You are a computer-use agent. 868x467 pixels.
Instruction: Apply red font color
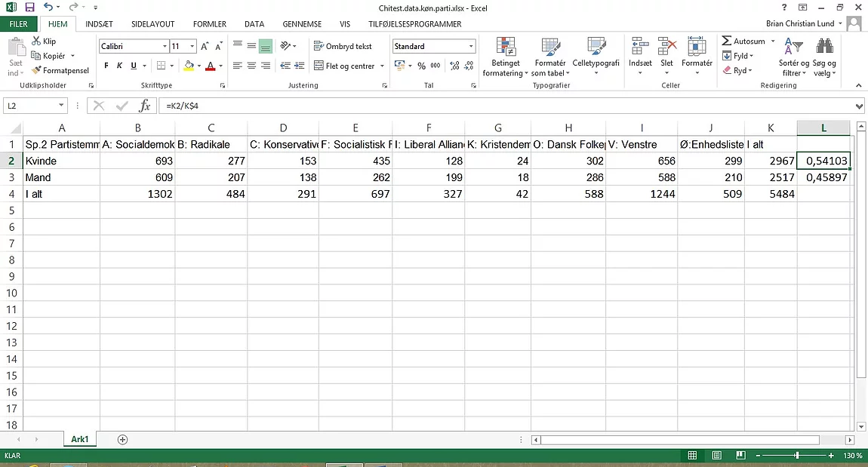tap(211, 66)
